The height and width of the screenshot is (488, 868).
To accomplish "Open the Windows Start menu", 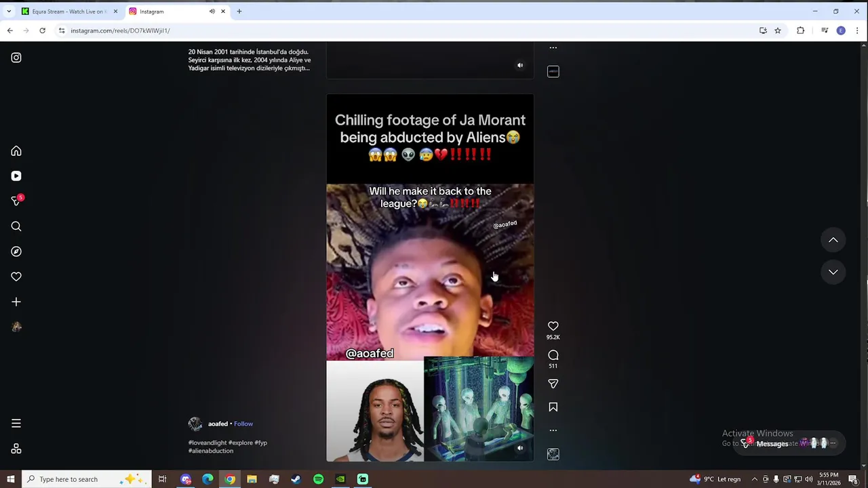I will [x=11, y=479].
